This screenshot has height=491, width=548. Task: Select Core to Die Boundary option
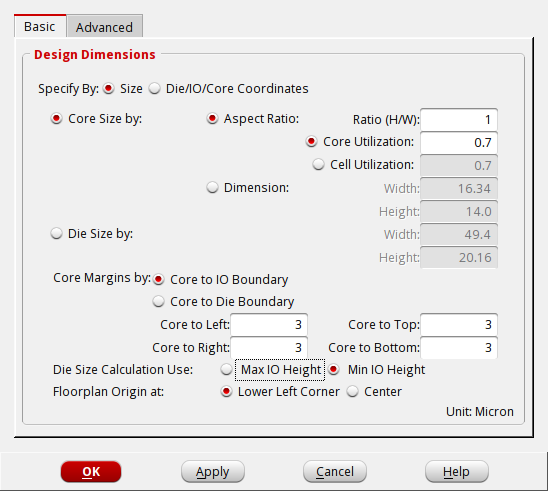click(158, 301)
